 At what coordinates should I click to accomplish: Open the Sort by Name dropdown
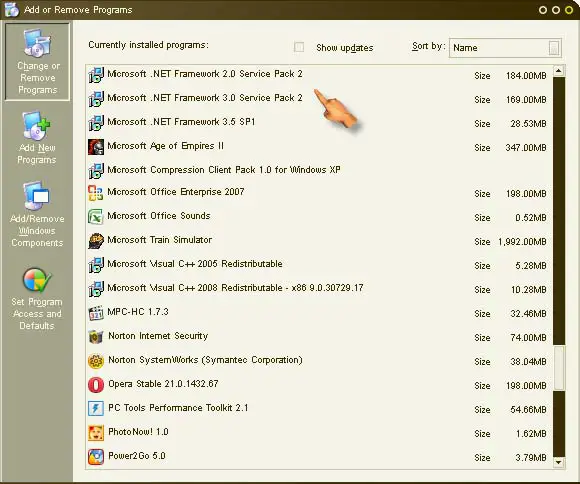(x=505, y=48)
